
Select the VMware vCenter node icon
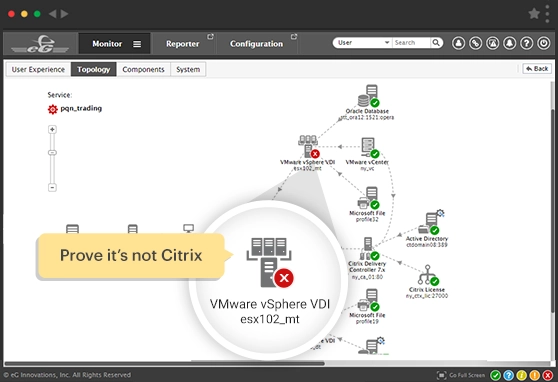click(369, 147)
